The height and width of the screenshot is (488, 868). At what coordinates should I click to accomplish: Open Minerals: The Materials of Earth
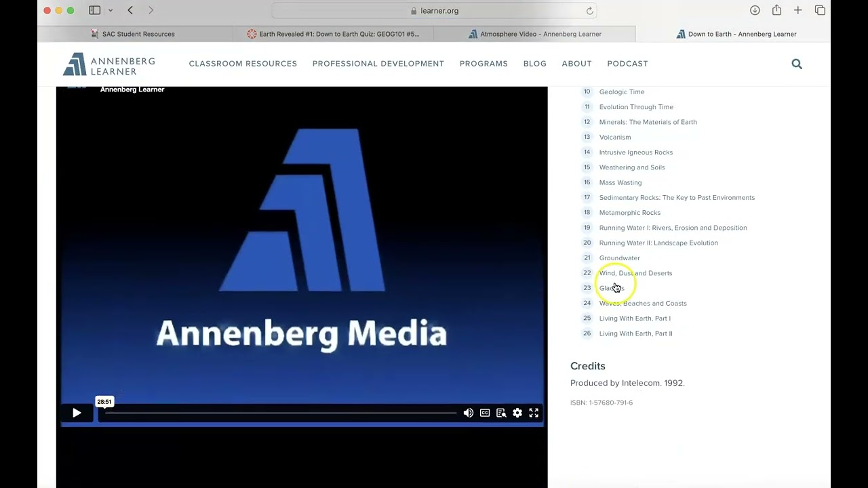click(648, 122)
